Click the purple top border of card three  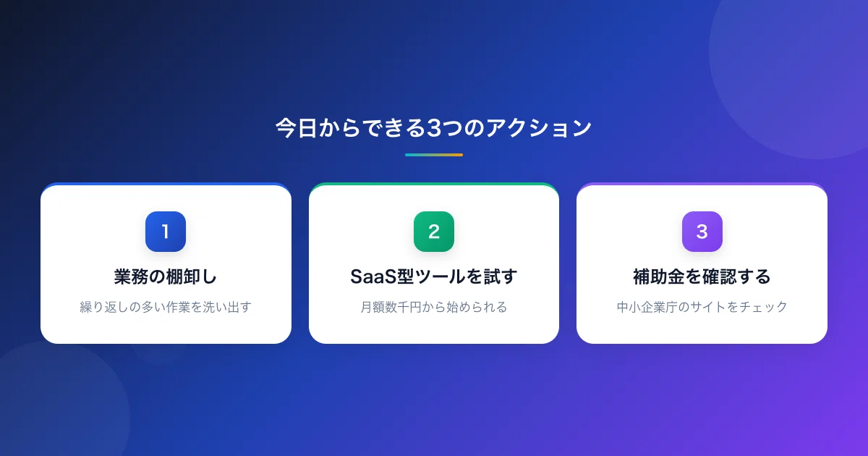coord(702,184)
